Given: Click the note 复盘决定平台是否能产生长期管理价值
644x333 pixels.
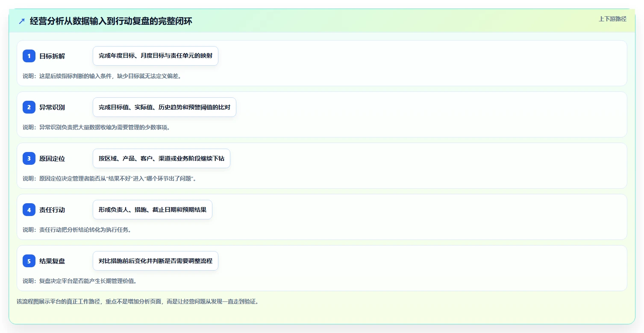Looking at the screenshot, I should (x=80, y=281).
